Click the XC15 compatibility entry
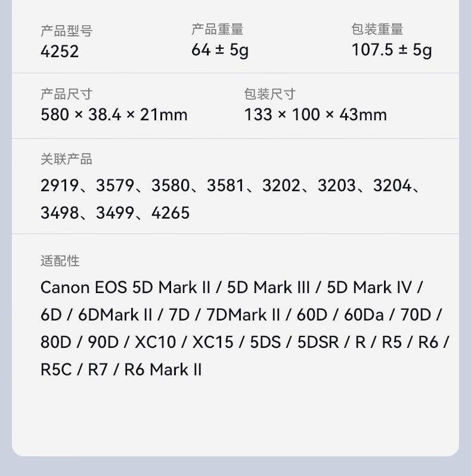 pyautogui.click(x=213, y=342)
